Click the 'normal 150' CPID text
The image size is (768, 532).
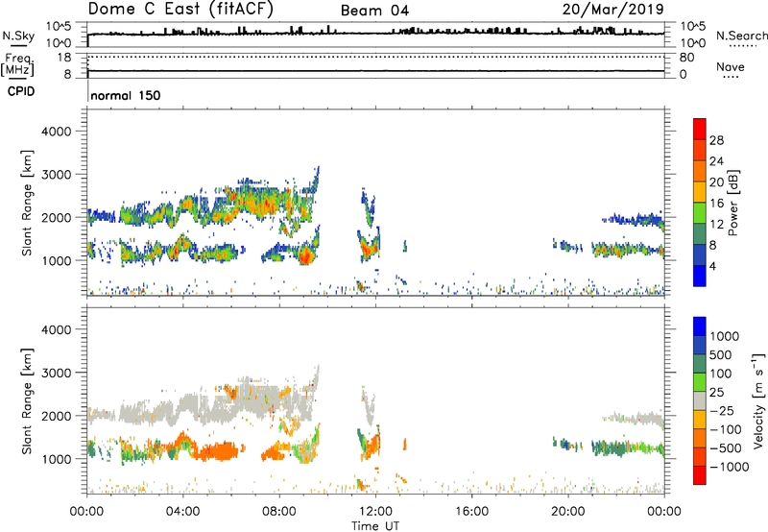126,95
